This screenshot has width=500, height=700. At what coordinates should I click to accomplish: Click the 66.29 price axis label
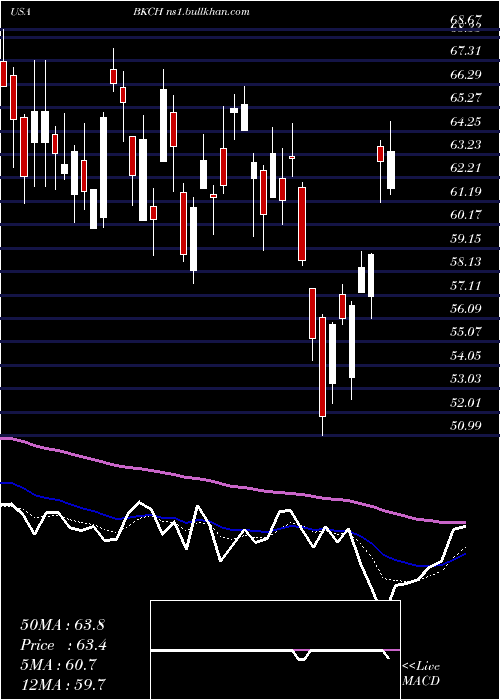pos(465,75)
